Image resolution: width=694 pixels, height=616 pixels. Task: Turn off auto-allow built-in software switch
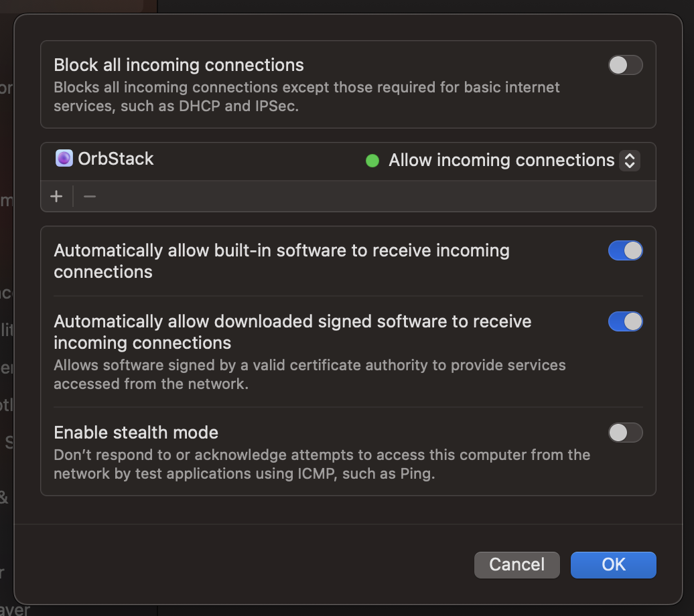625,250
